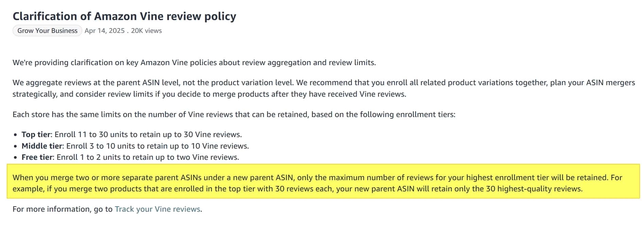Click the paragraph starting We aggregate reviews

(x=324, y=88)
